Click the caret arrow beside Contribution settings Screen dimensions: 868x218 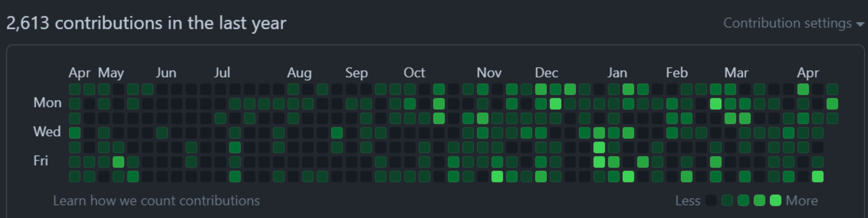860,24
